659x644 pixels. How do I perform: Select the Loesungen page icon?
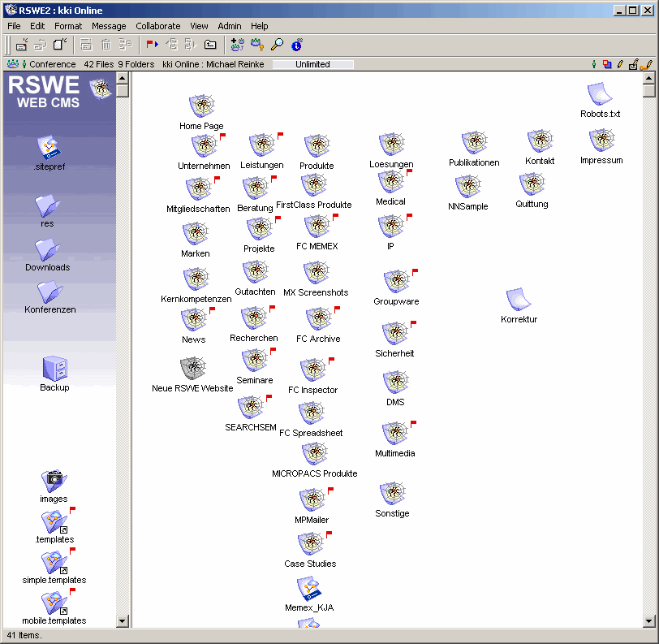(392, 145)
